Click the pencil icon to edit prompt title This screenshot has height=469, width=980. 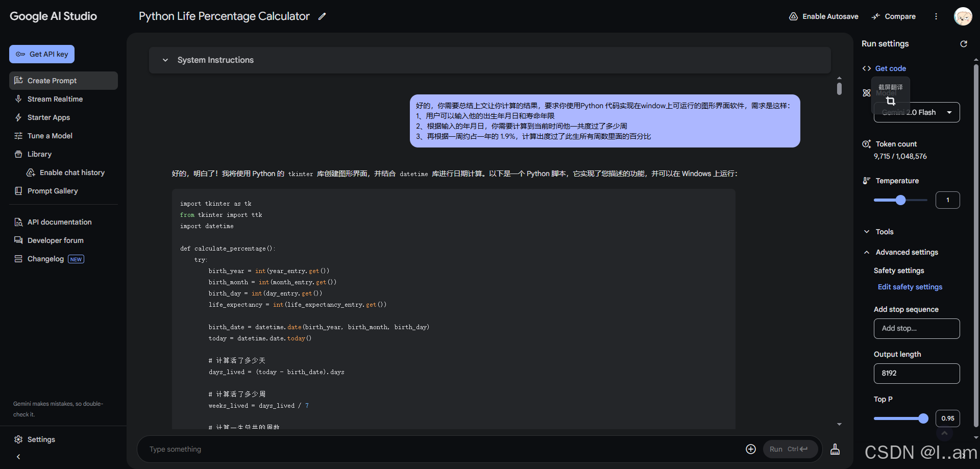point(322,16)
